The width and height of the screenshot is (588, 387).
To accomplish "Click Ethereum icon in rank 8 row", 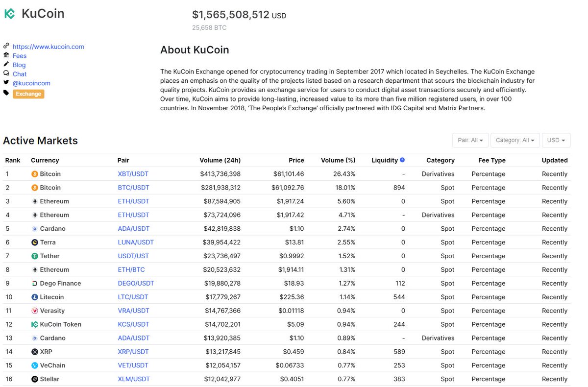I will (x=34, y=270).
